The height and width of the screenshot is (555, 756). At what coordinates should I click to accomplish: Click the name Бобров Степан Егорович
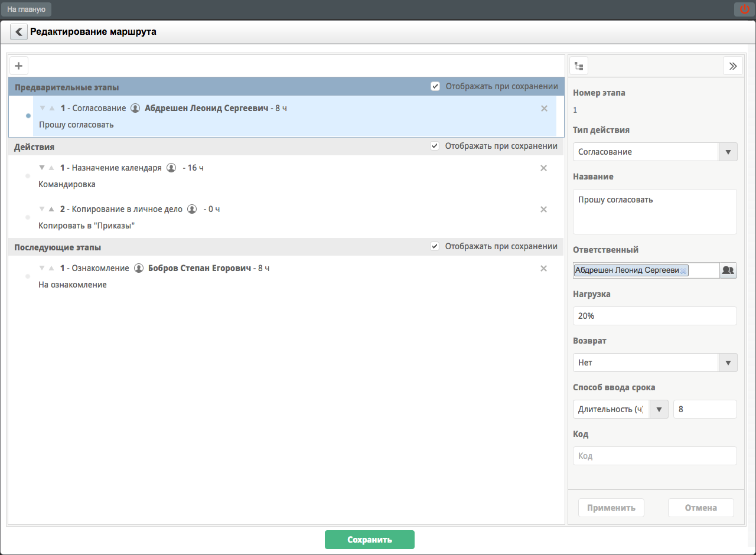pyautogui.click(x=199, y=268)
